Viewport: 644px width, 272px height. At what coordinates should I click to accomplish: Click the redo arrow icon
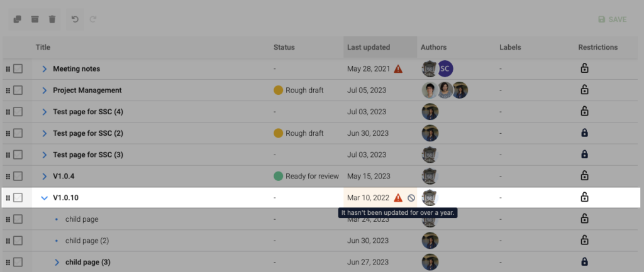93,19
